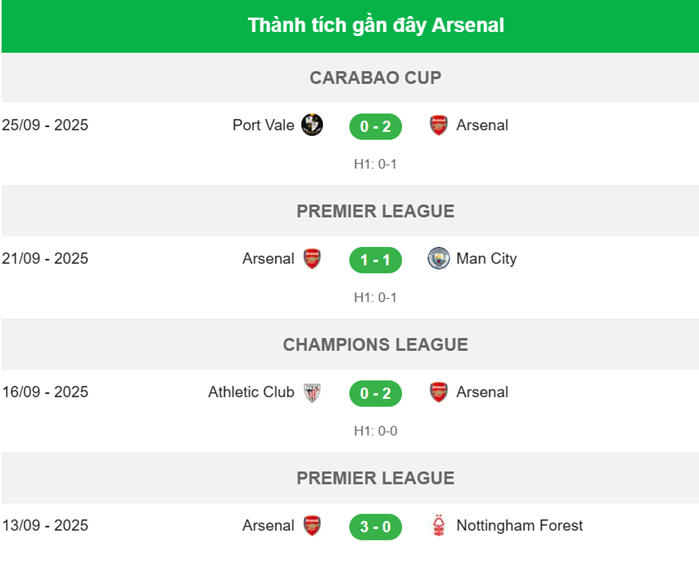
Task: Click Arsenal's crest beside the 3 - 0 score
Action: coord(312,526)
